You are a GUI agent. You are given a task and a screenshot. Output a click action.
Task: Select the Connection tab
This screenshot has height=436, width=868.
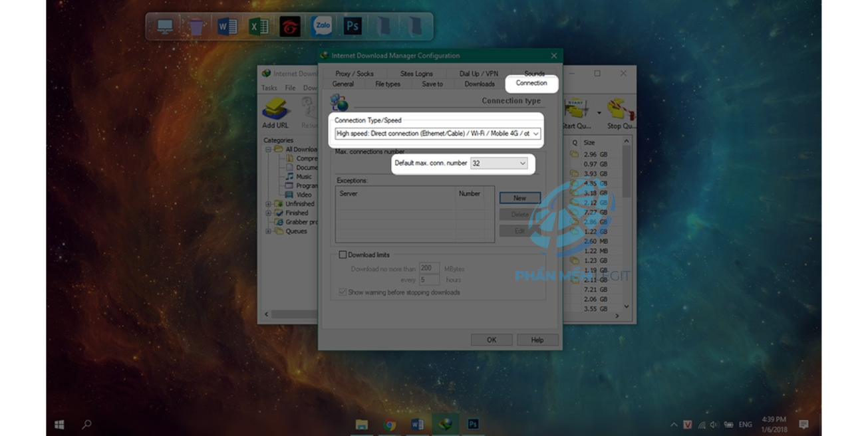coord(531,83)
